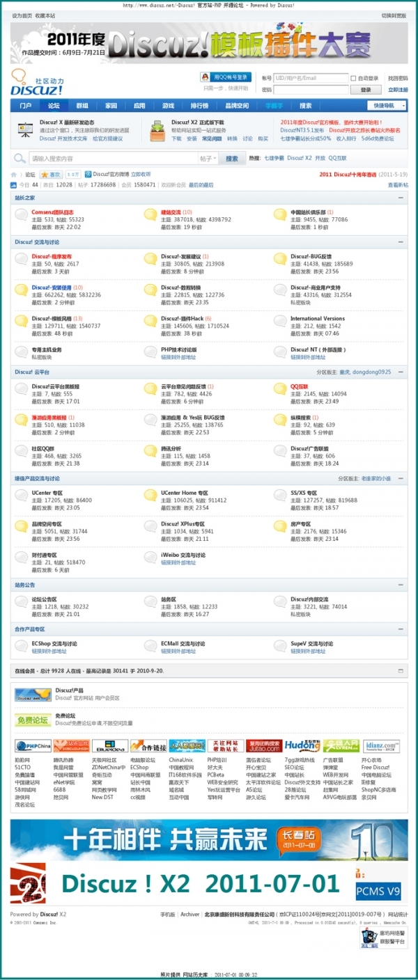
Task: Open the forum icon for QQ互联
Action: 280,388
